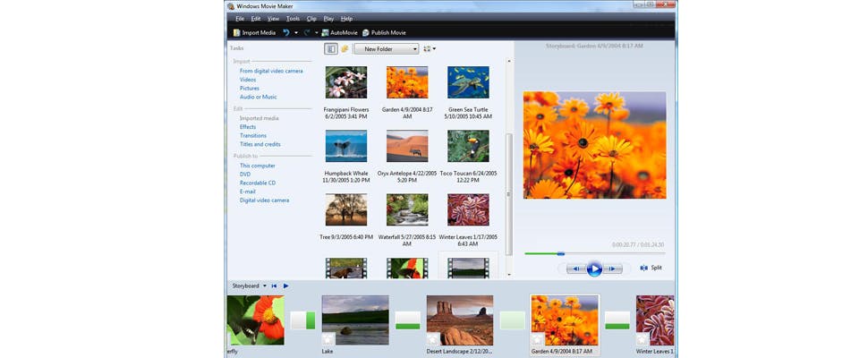Open the File menu

[240, 19]
